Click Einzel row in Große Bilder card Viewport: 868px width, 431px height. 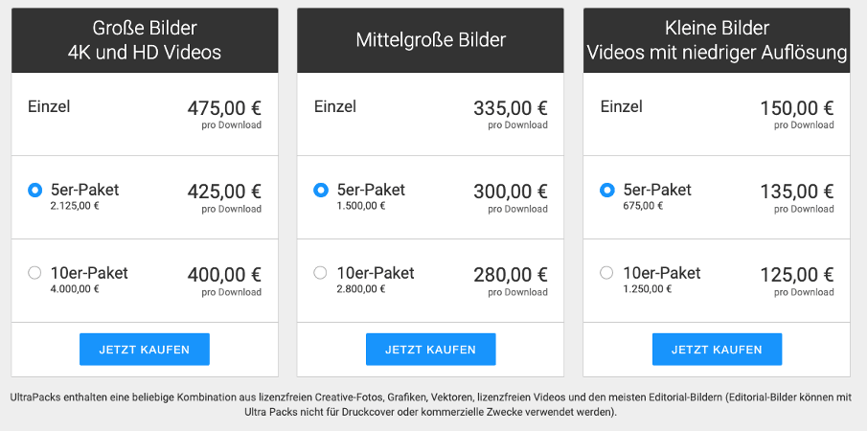click(x=49, y=107)
